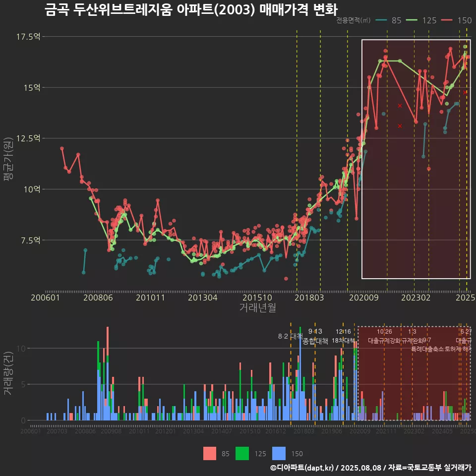Click the ©디아파트(dapt.kr) source credit
Viewport: 476px width, 476px height.
(302, 468)
